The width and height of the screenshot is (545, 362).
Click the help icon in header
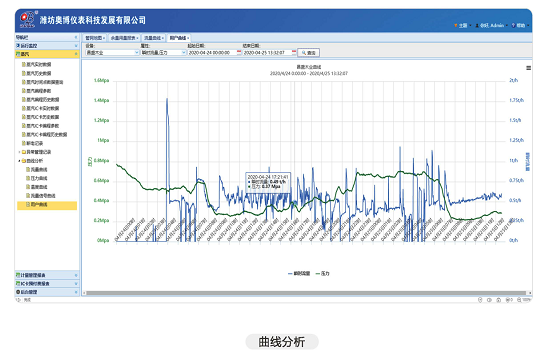(513, 26)
